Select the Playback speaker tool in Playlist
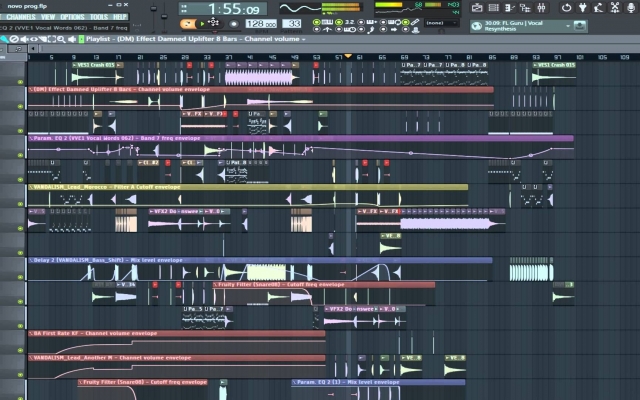This screenshot has width=640, height=400. tap(72, 39)
